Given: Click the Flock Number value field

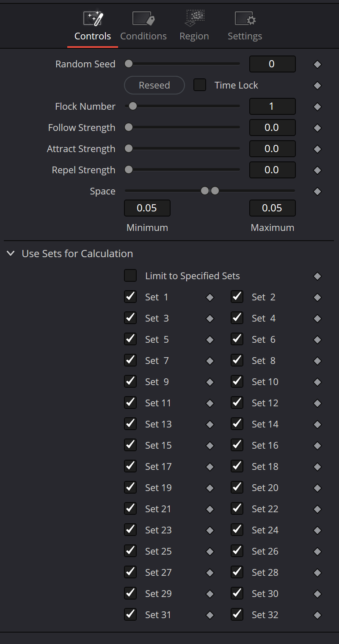Looking at the screenshot, I should pyautogui.click(x=273, y=106).
